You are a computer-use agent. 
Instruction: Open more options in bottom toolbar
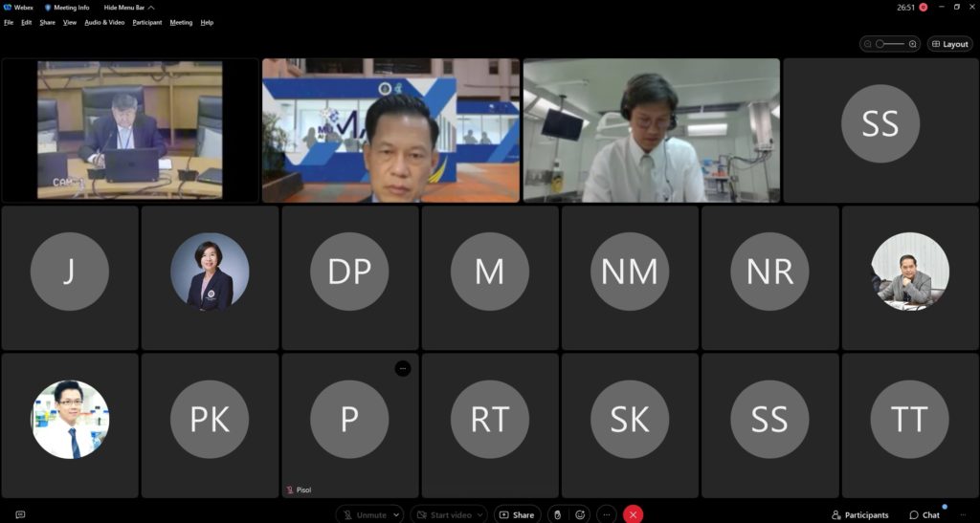tap(606, 514)
